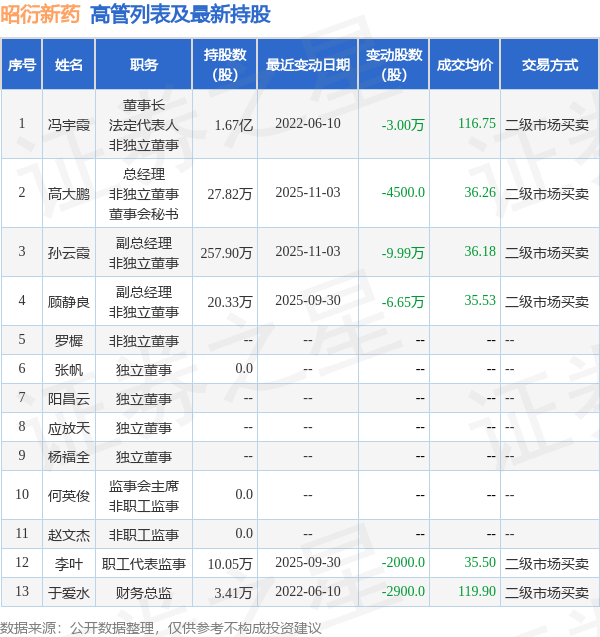
Task: Click the -2000.0 change value
Action: point(403,562)
